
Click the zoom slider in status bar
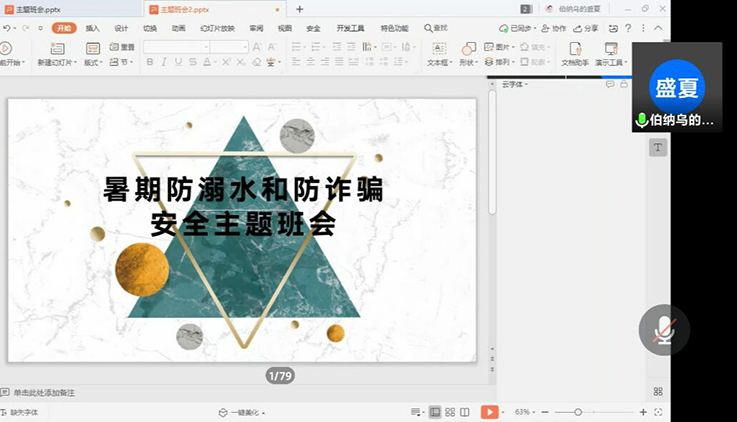[578, 412]
